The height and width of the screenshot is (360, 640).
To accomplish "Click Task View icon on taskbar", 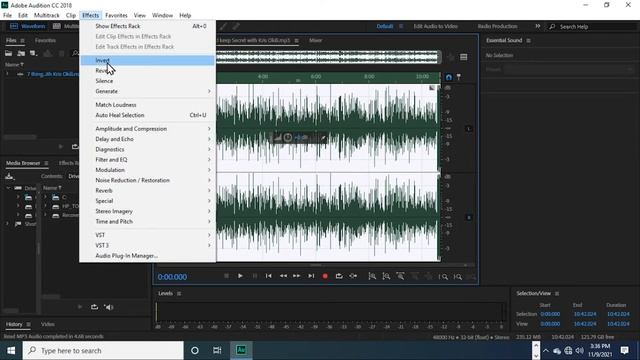I will 217,350.
